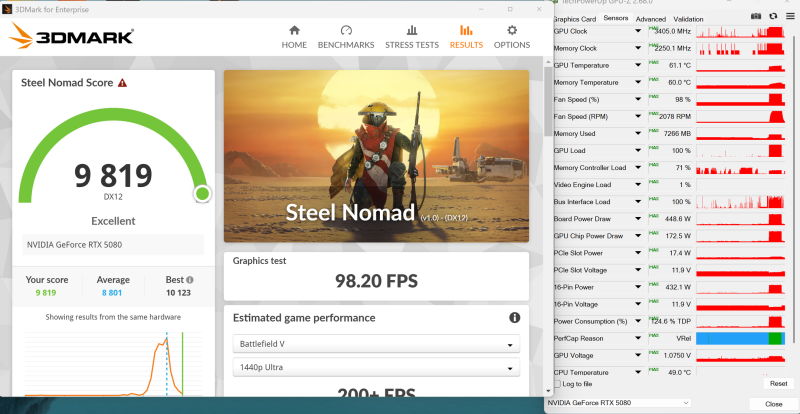Expand the Memory Clock sensor dropdown arrow

click(x=638, y=48)
